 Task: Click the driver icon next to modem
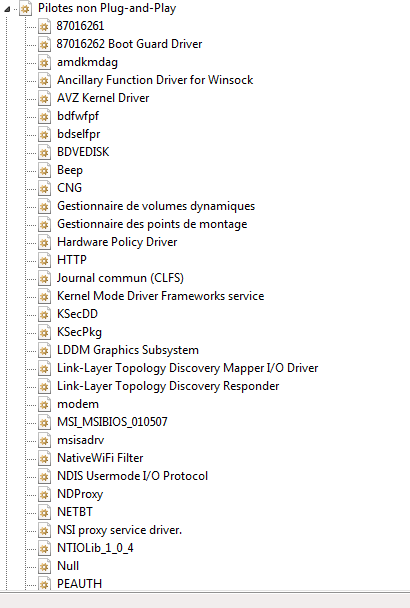[44, 404]
